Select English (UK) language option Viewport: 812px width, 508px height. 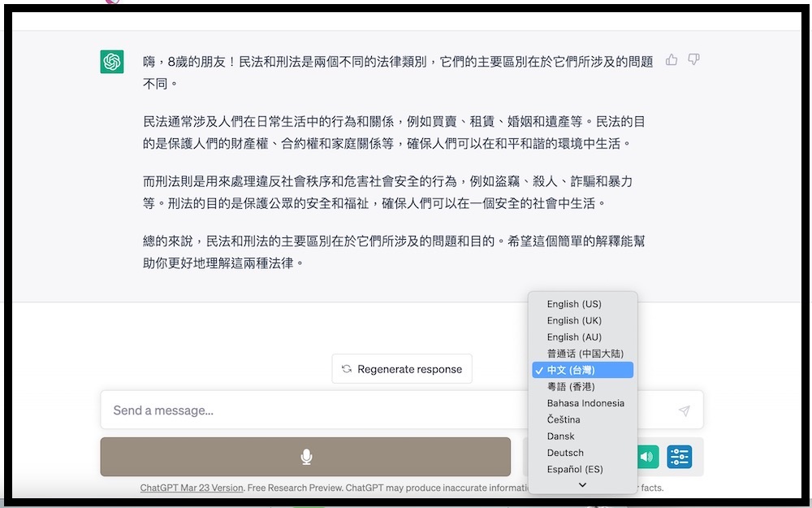point(574,320)
